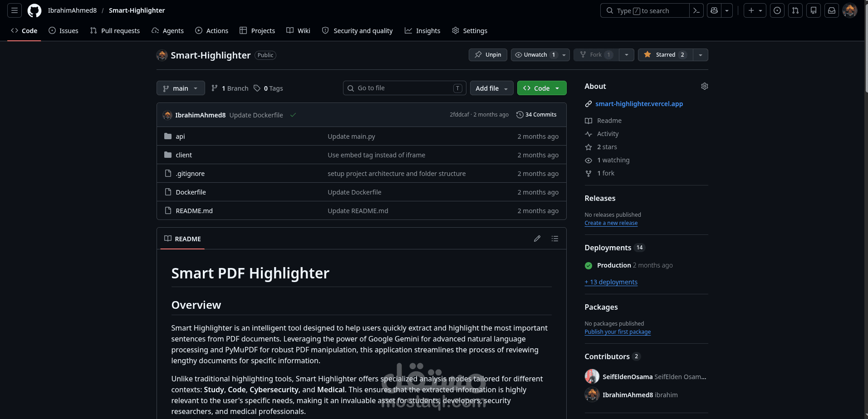Focus the Go to file field
The image size is (868, 419).
(404, 88)
